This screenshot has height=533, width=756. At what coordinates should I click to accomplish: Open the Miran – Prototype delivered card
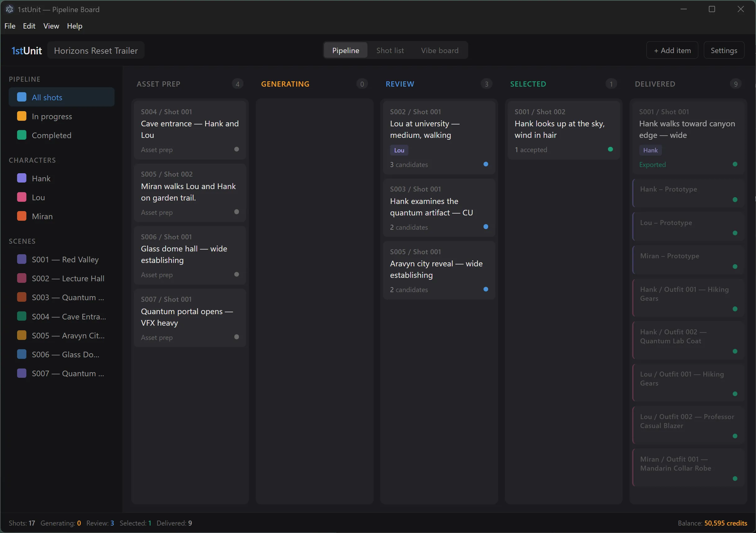(688, 260)
